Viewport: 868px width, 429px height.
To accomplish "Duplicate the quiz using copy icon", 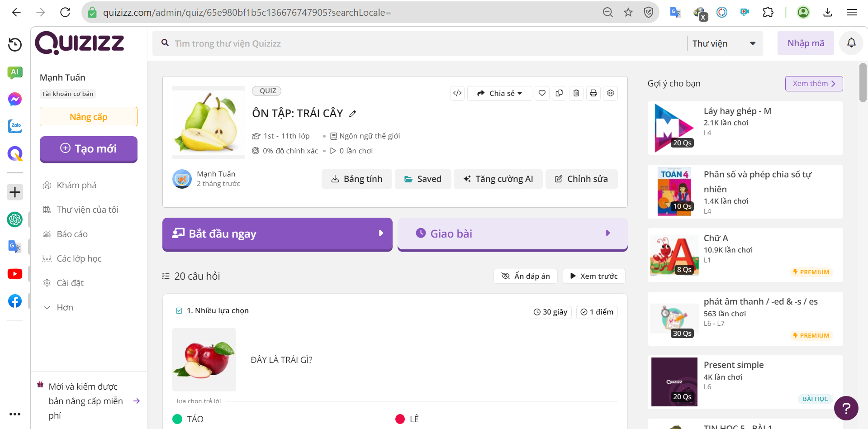I will point(559,93).
